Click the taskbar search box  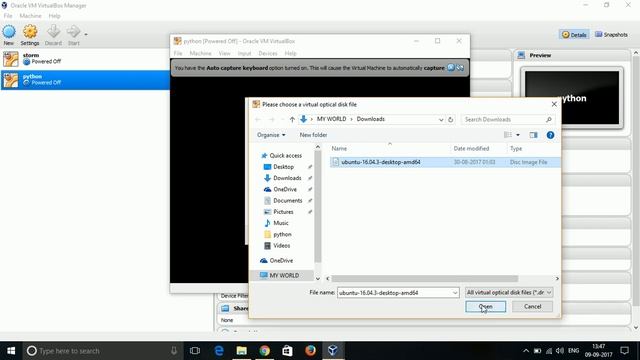tap(102, 351)
